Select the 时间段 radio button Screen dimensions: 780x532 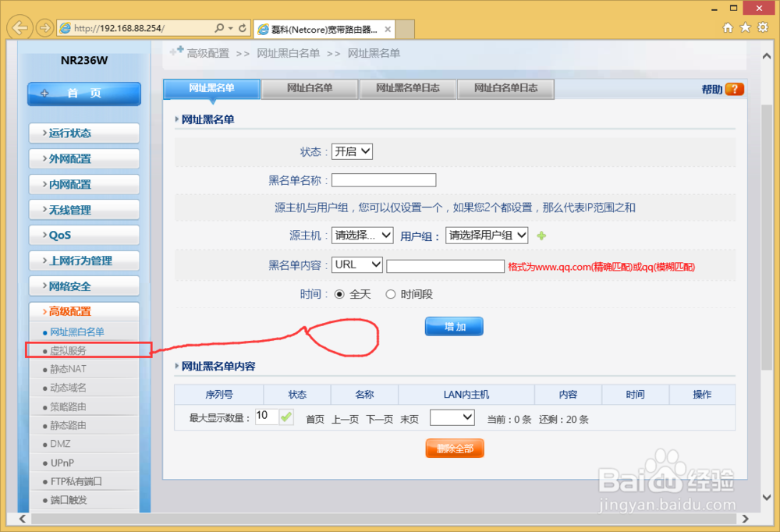391,294
